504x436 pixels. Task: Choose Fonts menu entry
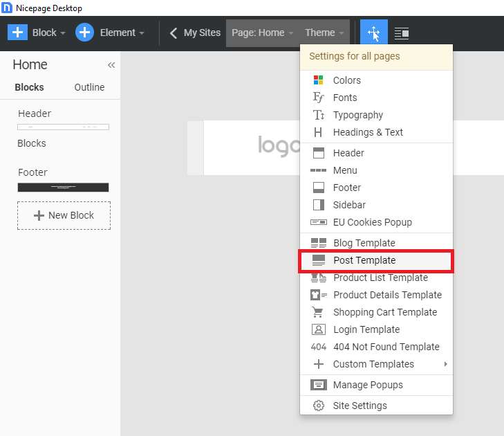coord(376,98)
